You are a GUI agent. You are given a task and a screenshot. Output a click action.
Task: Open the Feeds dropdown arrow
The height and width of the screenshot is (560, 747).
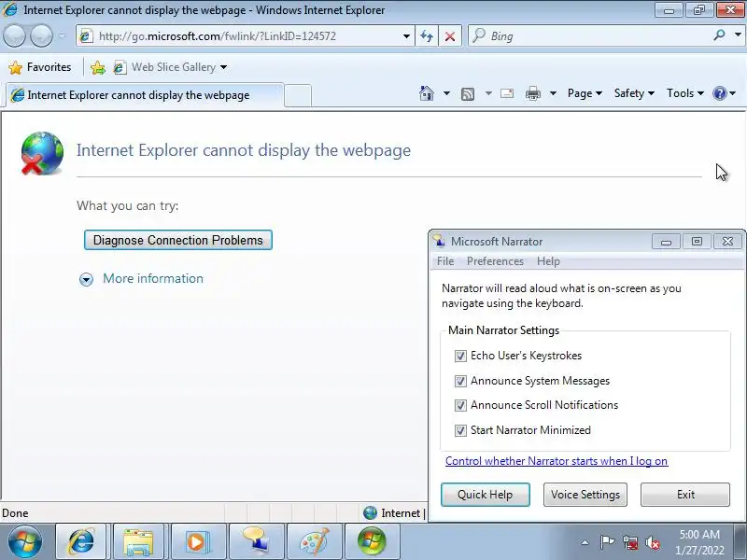(488, 93)
